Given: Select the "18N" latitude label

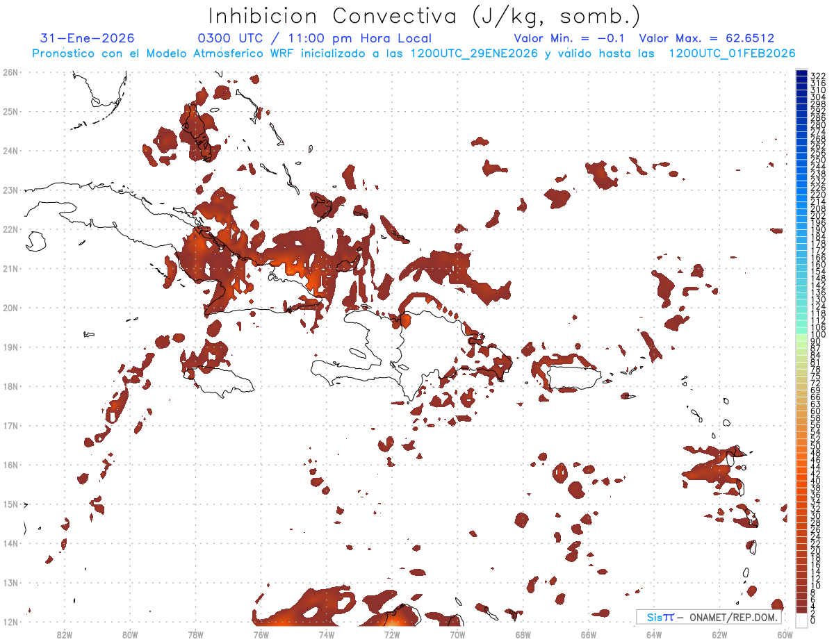Looking at the screenshot, I should 10,386.
